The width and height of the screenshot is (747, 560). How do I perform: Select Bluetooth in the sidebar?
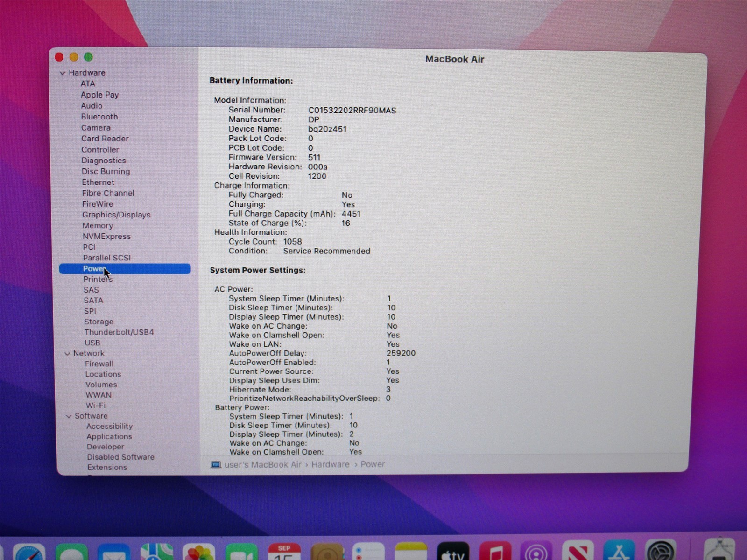tap(99, 117)
